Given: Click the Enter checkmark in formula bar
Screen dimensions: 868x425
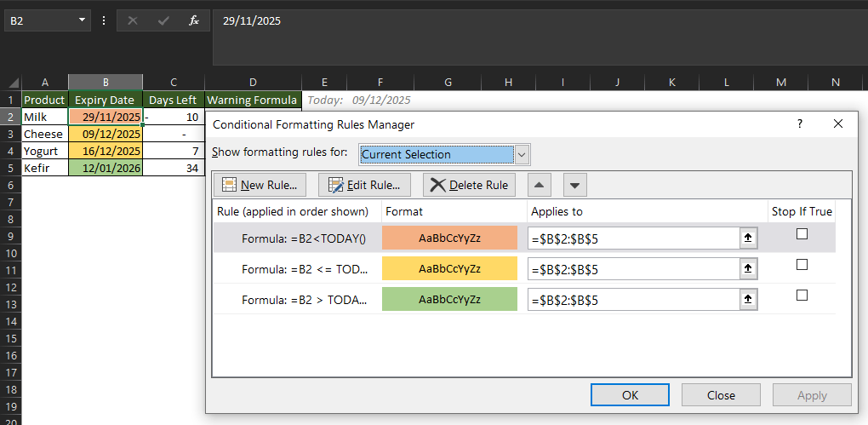Looking at the screenshot, I should tap(163, 20).
